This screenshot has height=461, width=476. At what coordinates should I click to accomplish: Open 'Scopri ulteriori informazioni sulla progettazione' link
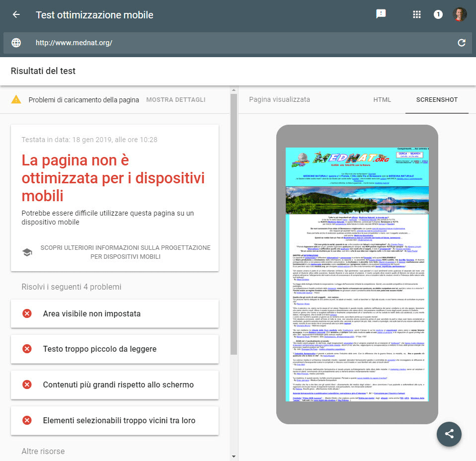tap(125, 252)
